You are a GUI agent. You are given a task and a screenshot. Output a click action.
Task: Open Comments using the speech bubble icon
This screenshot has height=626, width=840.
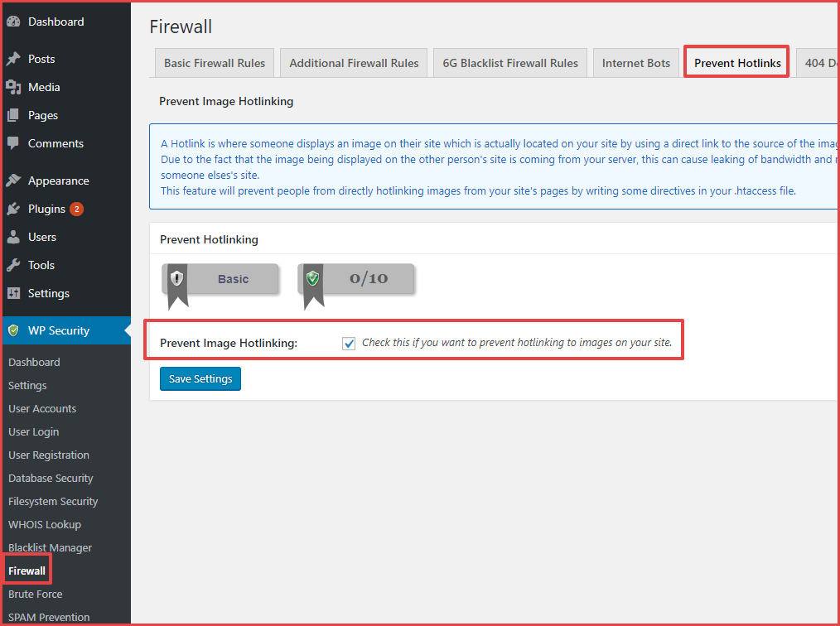tap(12, 142)
